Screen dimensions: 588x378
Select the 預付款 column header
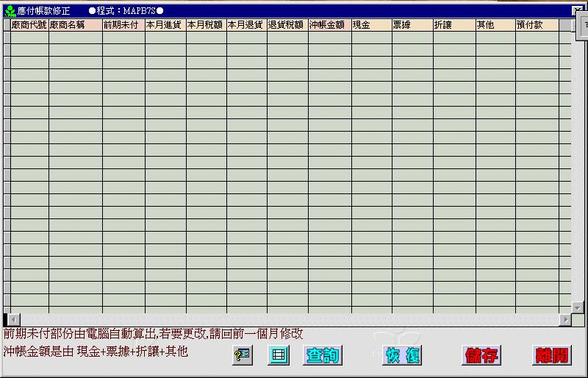(x=537, y=25)
